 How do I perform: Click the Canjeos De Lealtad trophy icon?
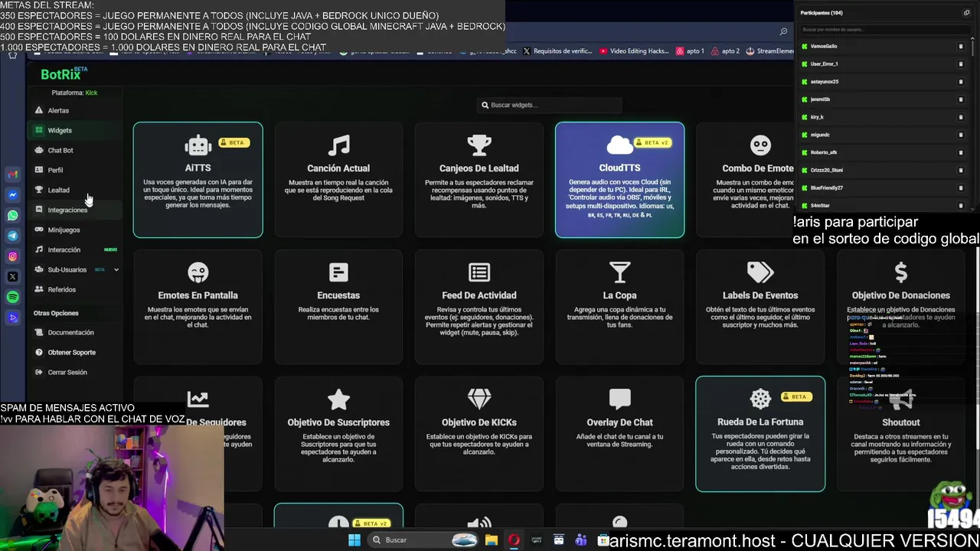click(x=479, y=145)
